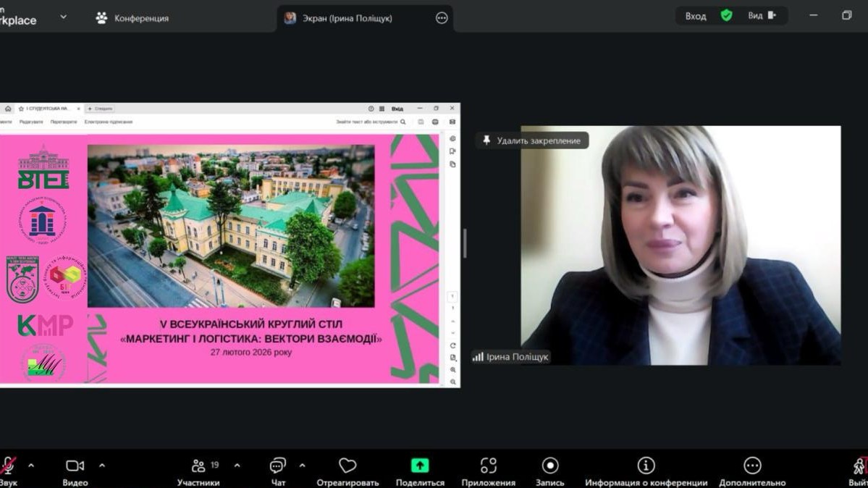This screenshot has height=488, width=868.
Task: Open the Чат chat panel
Action: (278, 466)
